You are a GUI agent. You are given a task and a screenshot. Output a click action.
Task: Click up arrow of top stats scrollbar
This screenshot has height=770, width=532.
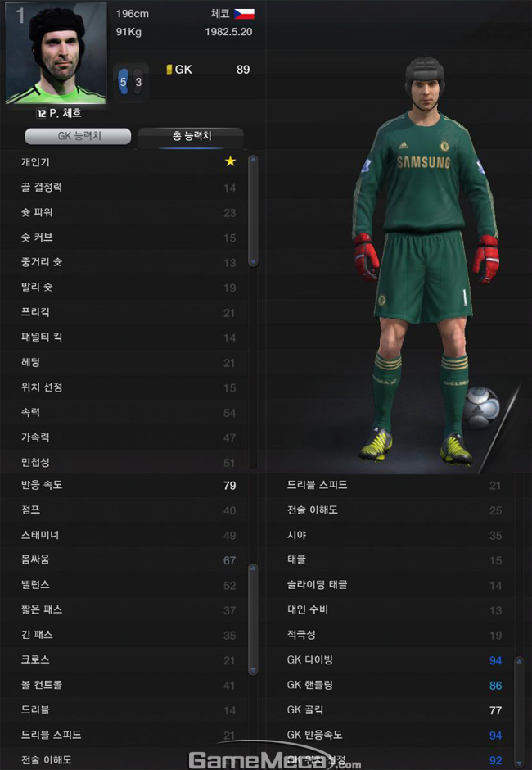(253, 159)
